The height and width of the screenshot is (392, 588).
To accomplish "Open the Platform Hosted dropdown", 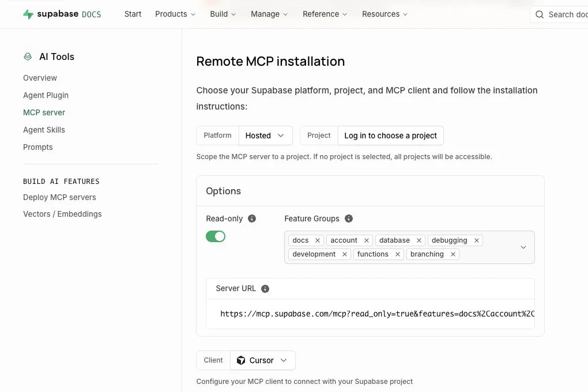I will point(265,135).
